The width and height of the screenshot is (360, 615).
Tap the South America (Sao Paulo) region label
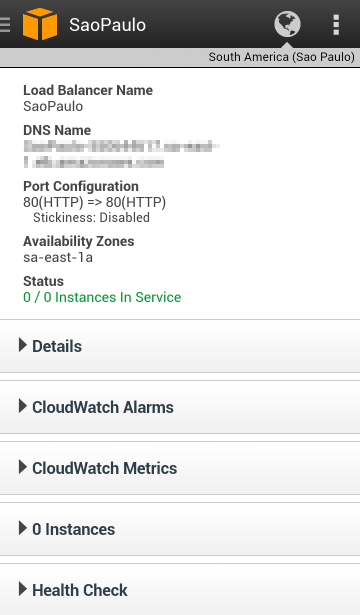(x=282, y=57)
